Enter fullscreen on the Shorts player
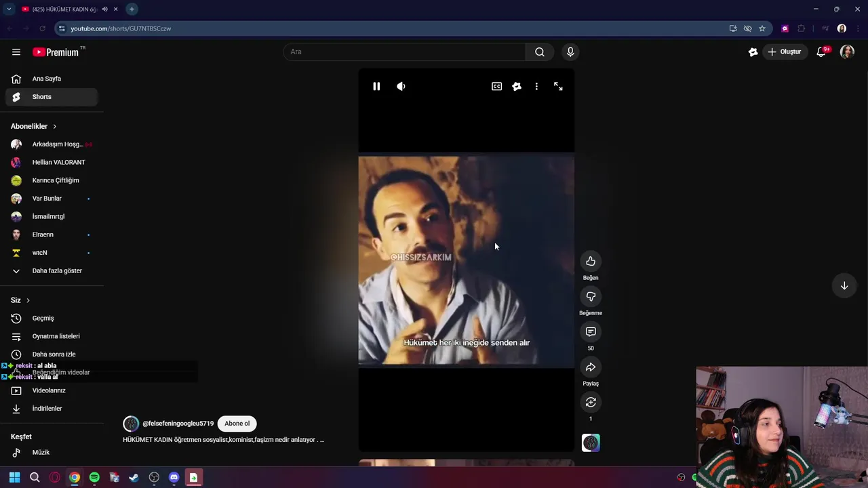 558,86
